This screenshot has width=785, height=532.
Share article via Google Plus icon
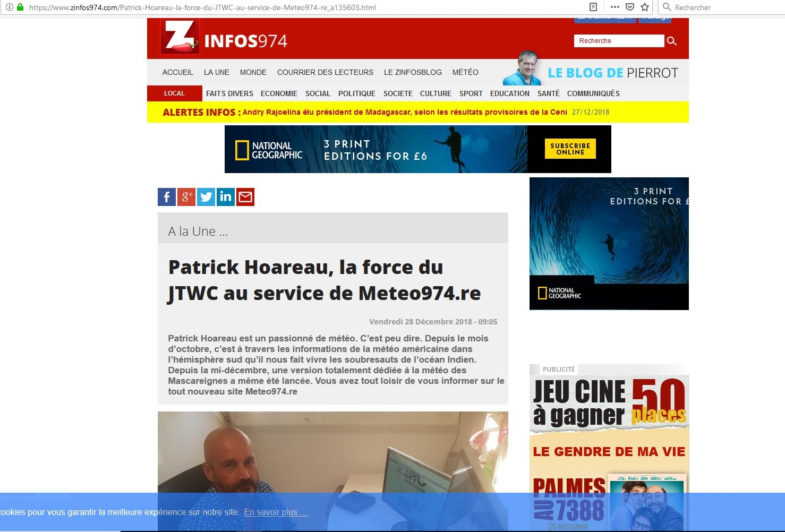pos(186,197)
